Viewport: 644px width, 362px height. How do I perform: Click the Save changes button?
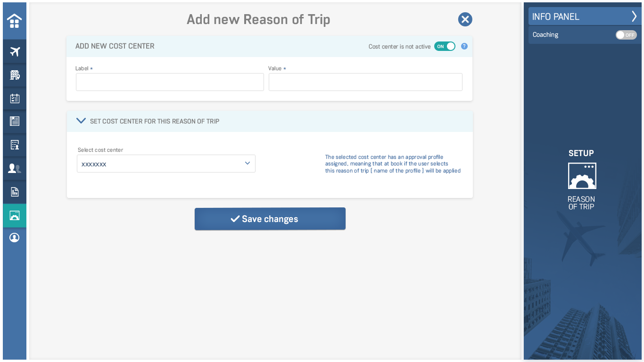[270, 219]
